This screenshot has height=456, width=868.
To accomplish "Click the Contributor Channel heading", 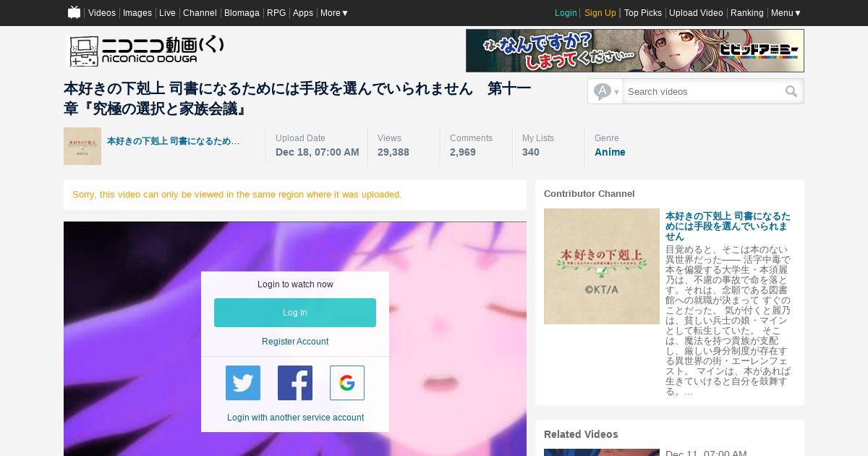I will [x=590, y=194].
